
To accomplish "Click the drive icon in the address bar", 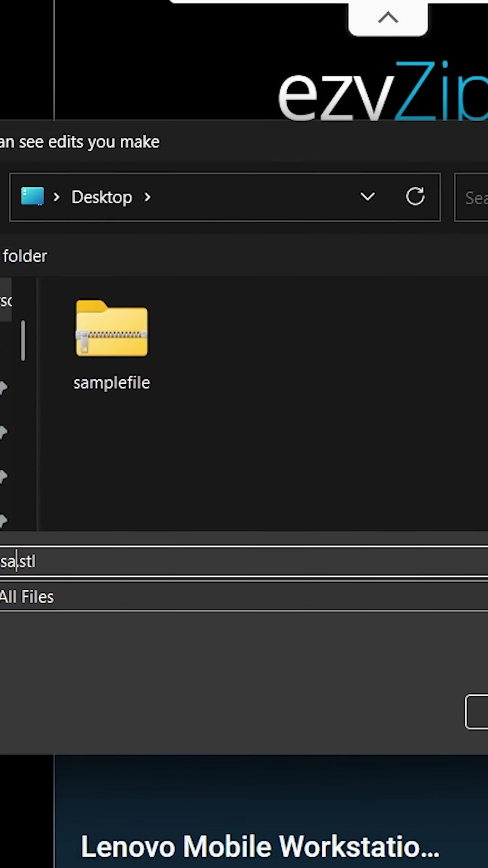I will (x=32, y=197).
